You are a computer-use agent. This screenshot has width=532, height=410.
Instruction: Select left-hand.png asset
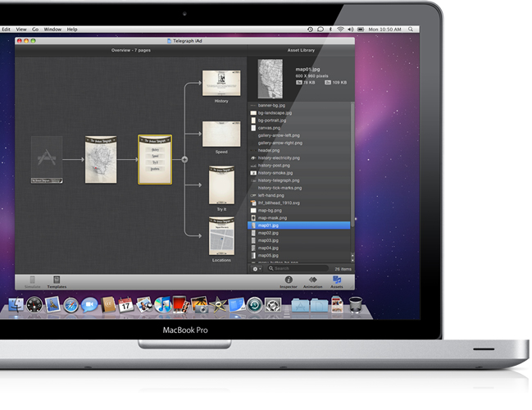tap(299, 195)
